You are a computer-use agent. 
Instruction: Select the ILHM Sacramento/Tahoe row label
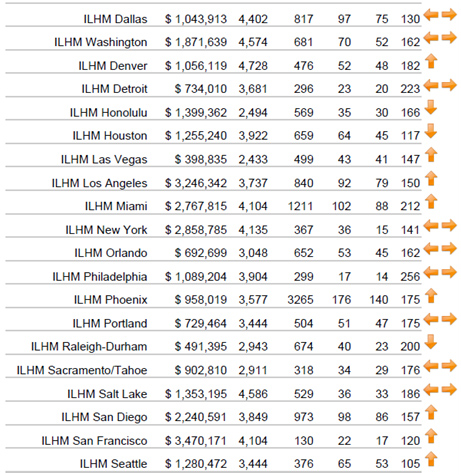pos(82,370)
